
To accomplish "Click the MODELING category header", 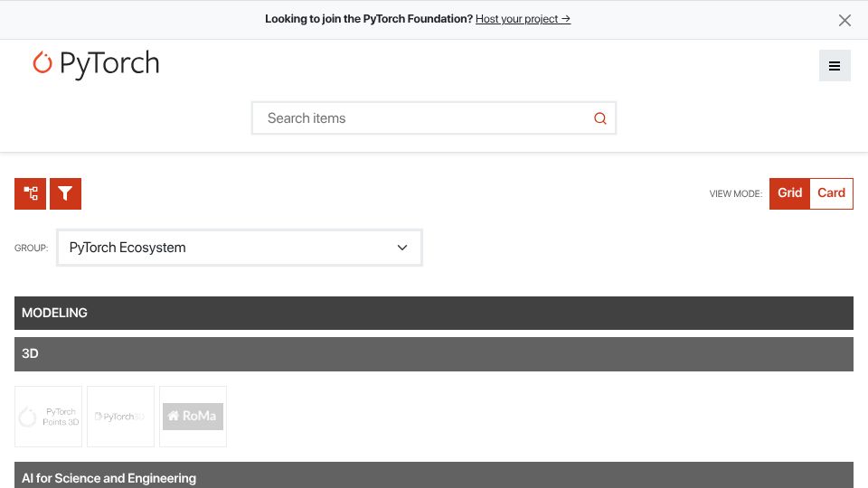I will [x=433, y=314].
